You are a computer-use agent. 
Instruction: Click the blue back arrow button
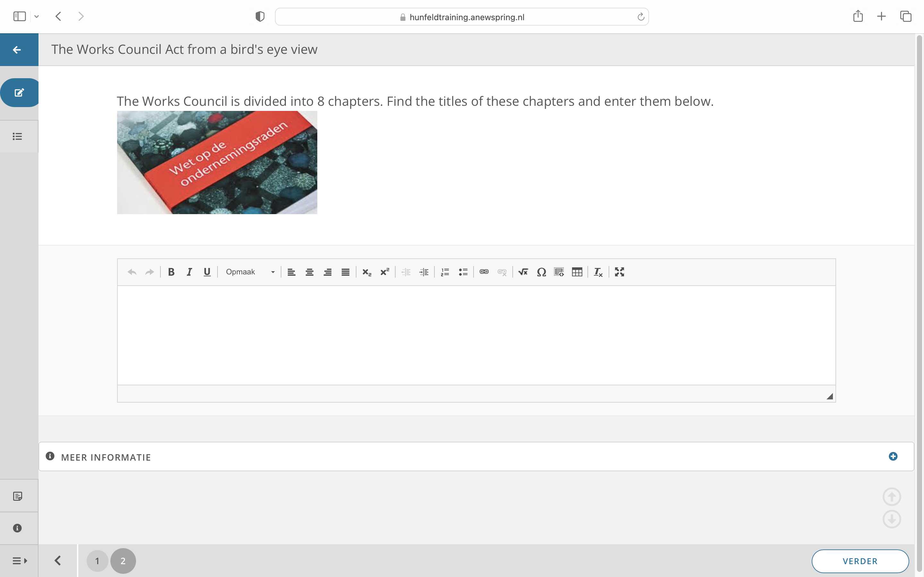click(x=17, y=50)
